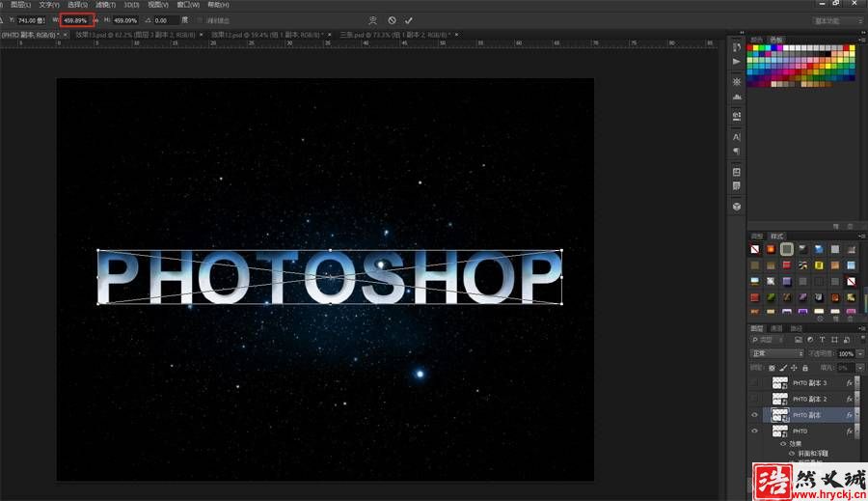Image resolution: width=868 pixels, height=501 pixels.
Task: Toggle visibility of 效果 effects group
Action: pos(783,444)
